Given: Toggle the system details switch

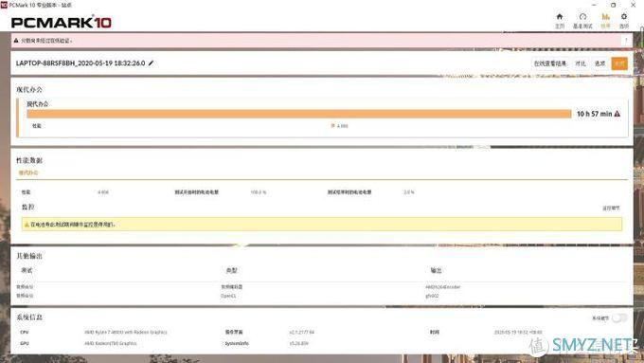Looking at the screenshot, I should point(619,318).
